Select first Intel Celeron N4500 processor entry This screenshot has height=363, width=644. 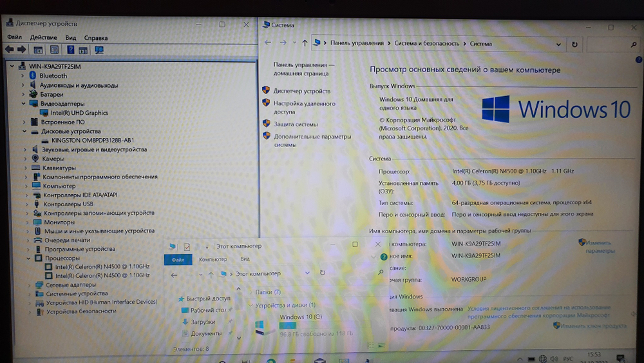click(x=102, y=266)
